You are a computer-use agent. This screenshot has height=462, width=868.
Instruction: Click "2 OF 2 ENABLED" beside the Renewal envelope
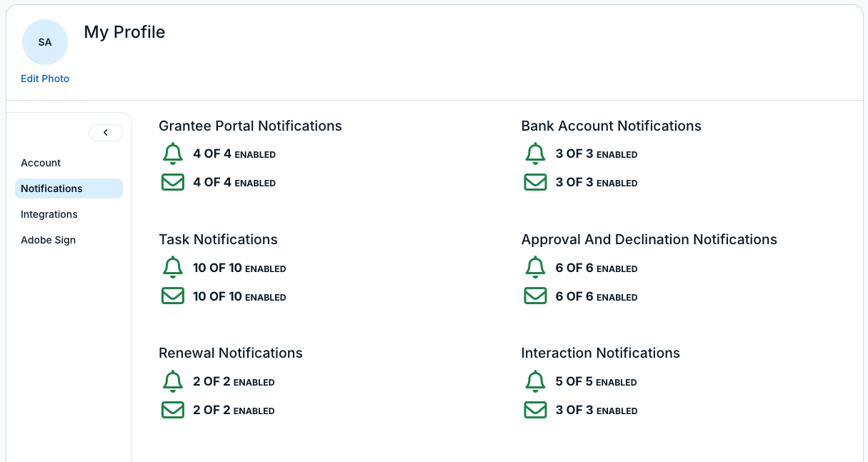click(x=234, y=411)
